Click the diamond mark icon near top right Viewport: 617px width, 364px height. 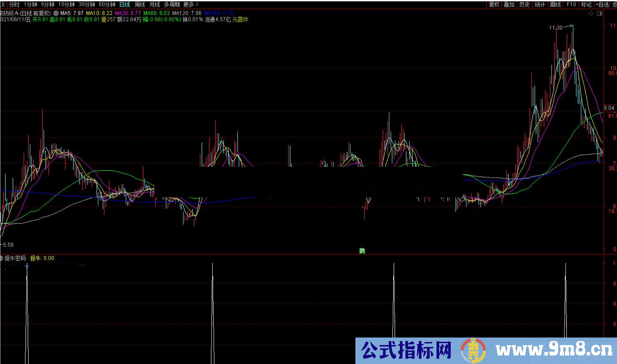click(x=591, y=13)
